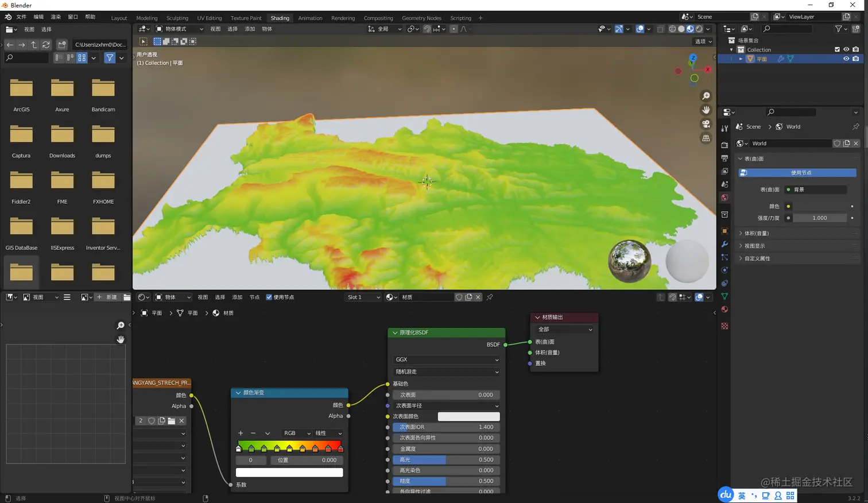The width and height of the screenshot is (868, 503).
Task: Toggle viewport overlays button
Action: [640, 29]
